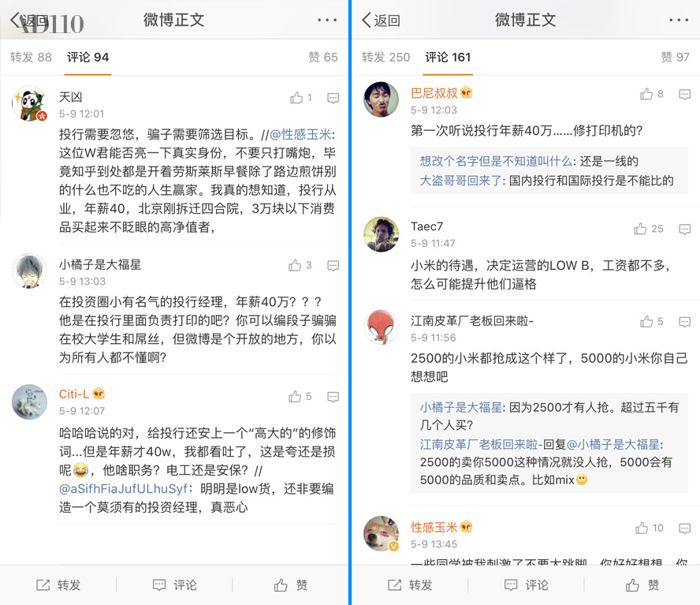Reply to Taec7's comment via bubble icon
The height and width of the screenshot is (605, 700).
684,230
